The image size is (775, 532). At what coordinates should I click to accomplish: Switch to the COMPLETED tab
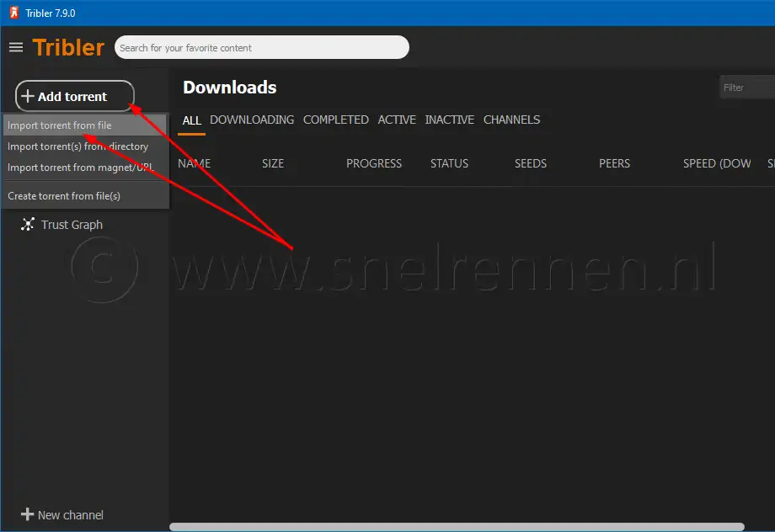coord(335,120)
